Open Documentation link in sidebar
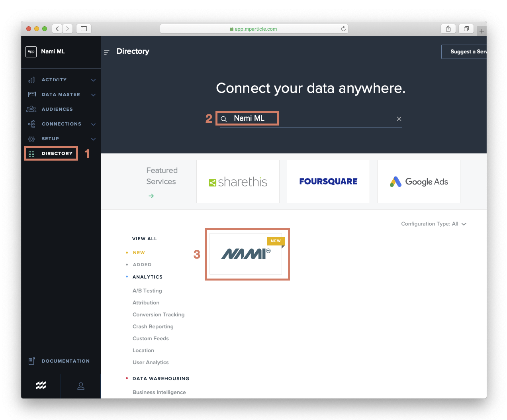 tap(66, 361)
